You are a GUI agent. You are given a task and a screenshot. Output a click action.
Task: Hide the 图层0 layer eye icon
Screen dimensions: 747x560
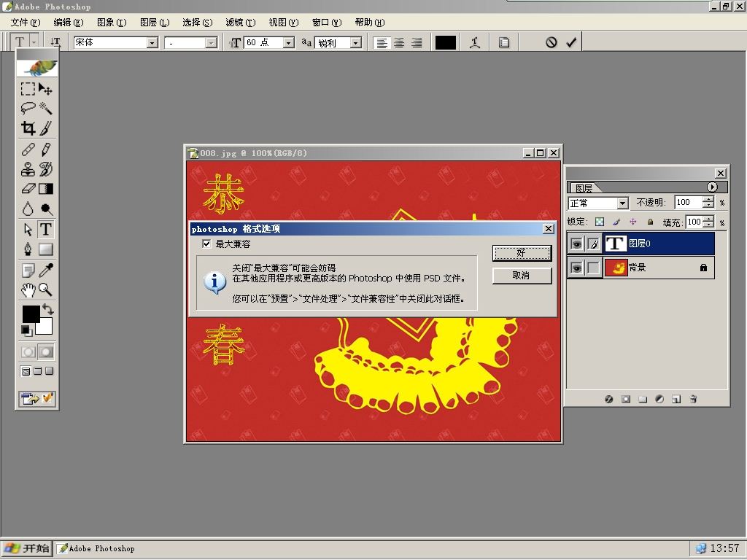click(x=576, y=244)
